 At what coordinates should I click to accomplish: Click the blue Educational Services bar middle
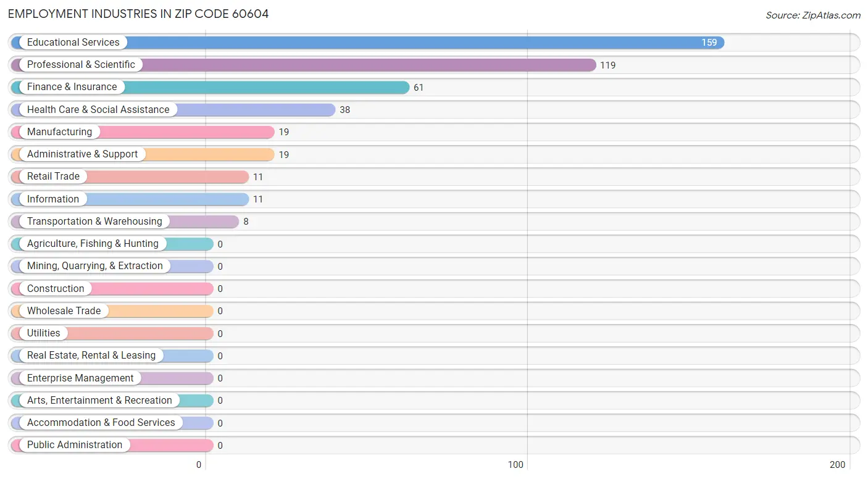coord(368,43)
